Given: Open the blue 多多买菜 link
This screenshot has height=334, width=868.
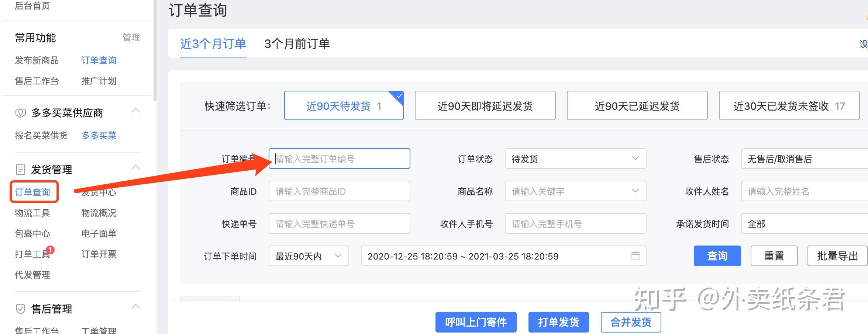Looking at the screenshot, I should coord(99,135).
